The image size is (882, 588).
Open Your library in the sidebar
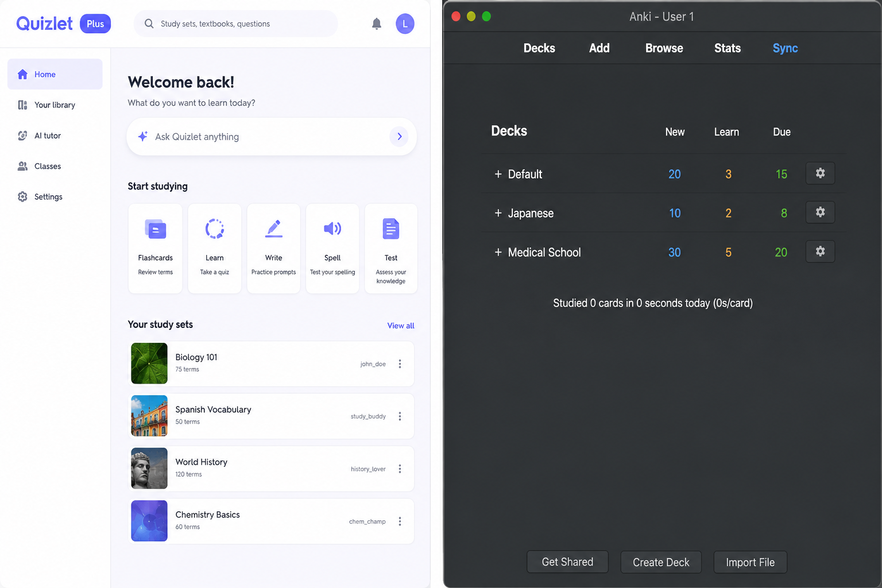coord(55,105)
